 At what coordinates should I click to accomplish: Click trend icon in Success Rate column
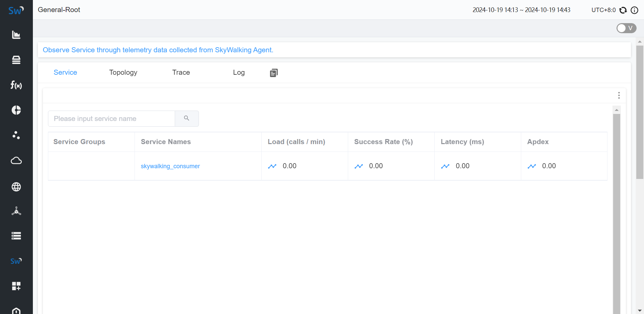359,166
